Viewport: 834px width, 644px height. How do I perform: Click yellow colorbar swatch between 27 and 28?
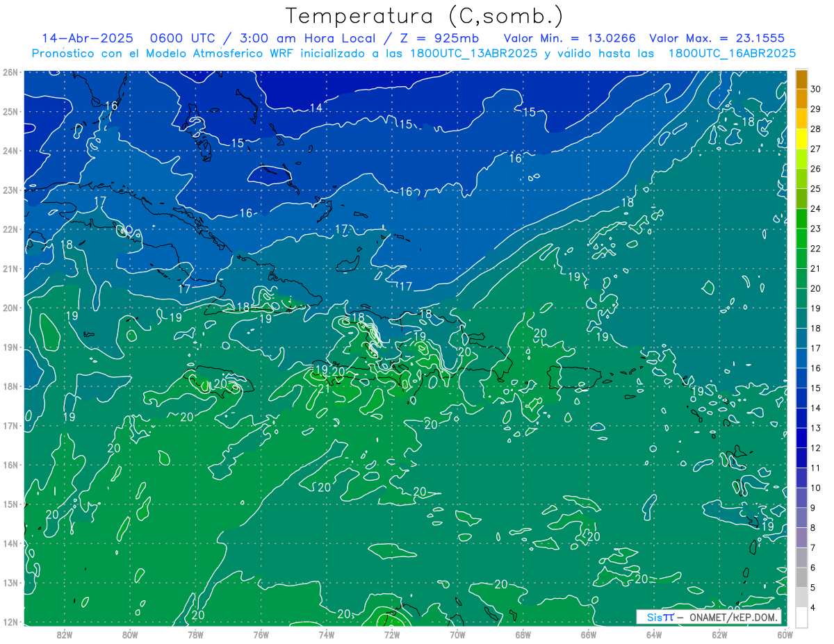tap(802, 139)
